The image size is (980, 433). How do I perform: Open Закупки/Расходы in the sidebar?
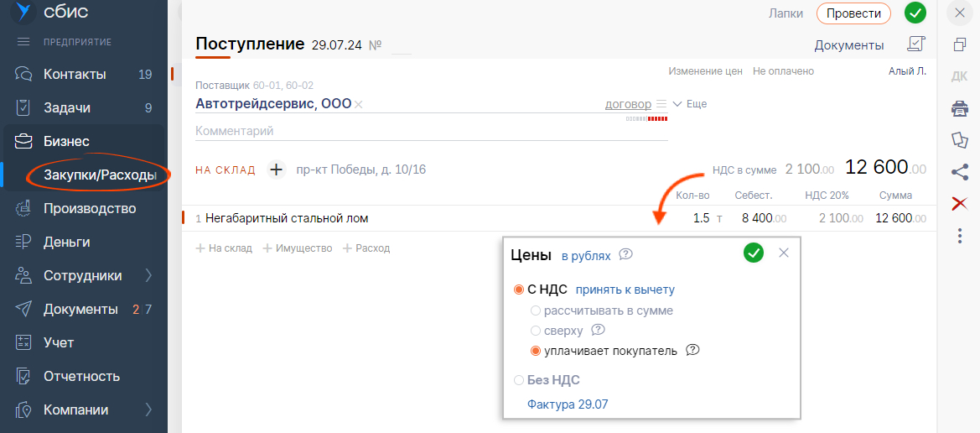tap(100, 175)
